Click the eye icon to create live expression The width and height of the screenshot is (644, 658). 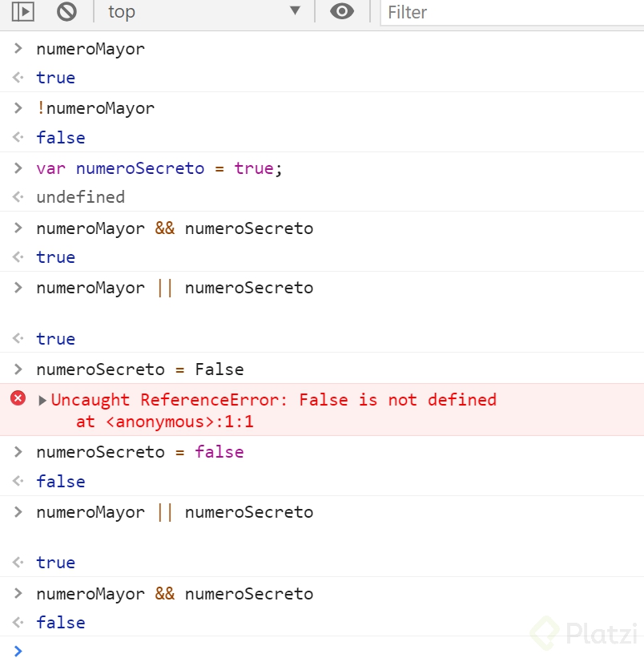342,11
